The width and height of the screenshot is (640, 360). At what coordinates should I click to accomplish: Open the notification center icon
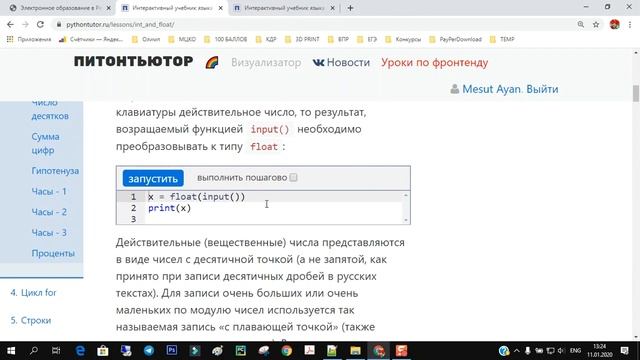pyautogui.click(x=624, y=351)
